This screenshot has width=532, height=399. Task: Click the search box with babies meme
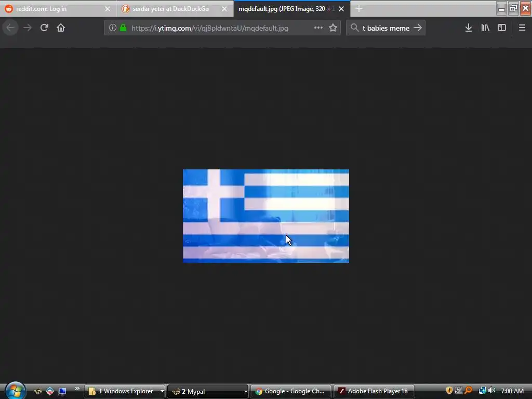click(x=386, y=28)
